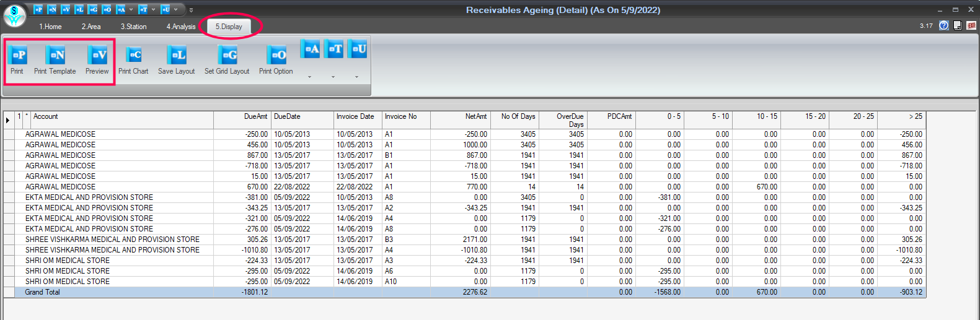Screen dimensions: 980x320
Task: Click the large A icon in ribbon
Action: click(311, 49)
